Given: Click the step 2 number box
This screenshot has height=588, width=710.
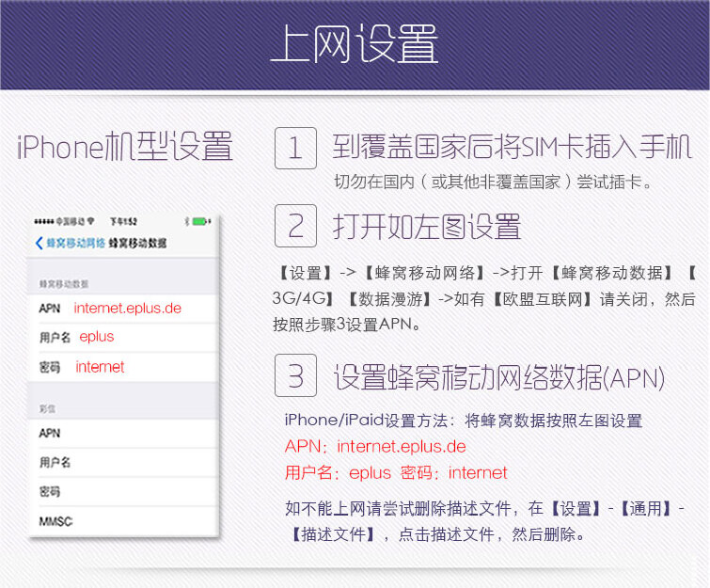Looking at the screenshot, I should (295, 226).
